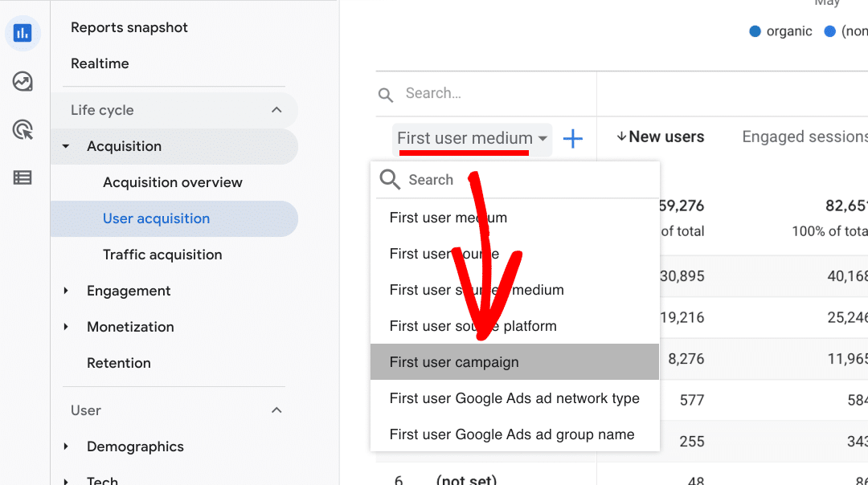Open the Configure table icon in left rail
The width and height of the screenshot is (868, 485).
click(x=23, y=177)
